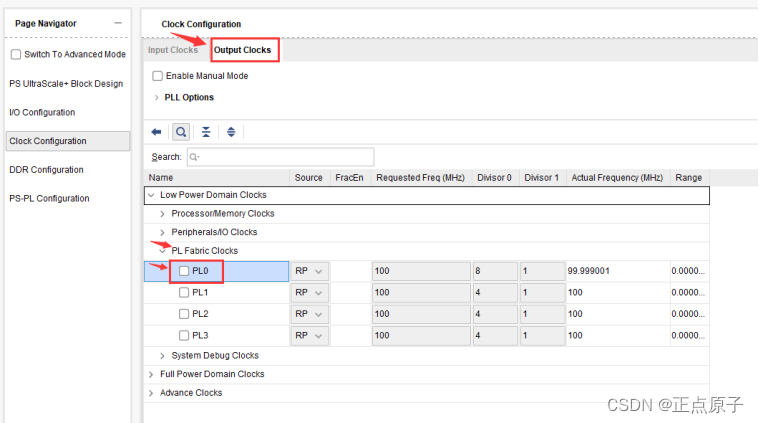Switch to the Input Clocks tab
Image resolution: width=759 pixels, height=423 pixels.
173,50
